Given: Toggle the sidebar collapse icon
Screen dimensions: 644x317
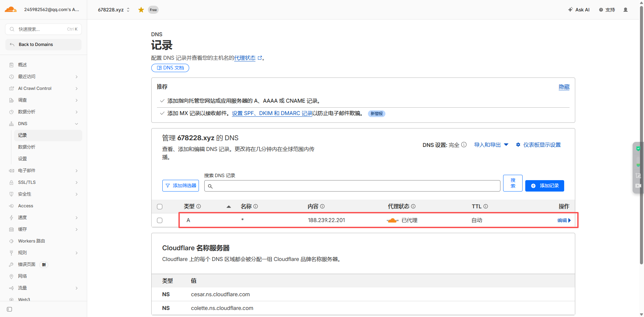Looking at the screenshot, I should (x=9, y=309).
